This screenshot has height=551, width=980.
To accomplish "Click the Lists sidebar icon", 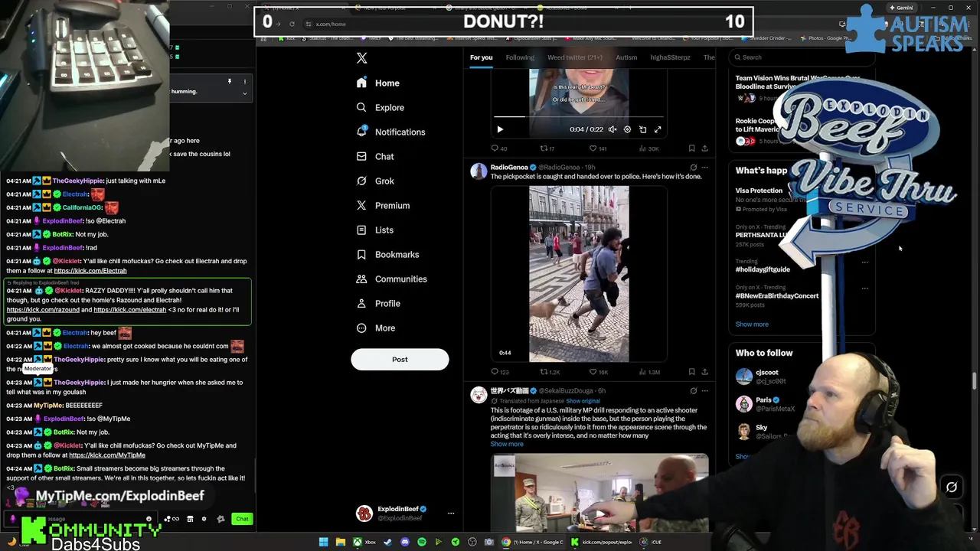I will click(x=361, y=230).
